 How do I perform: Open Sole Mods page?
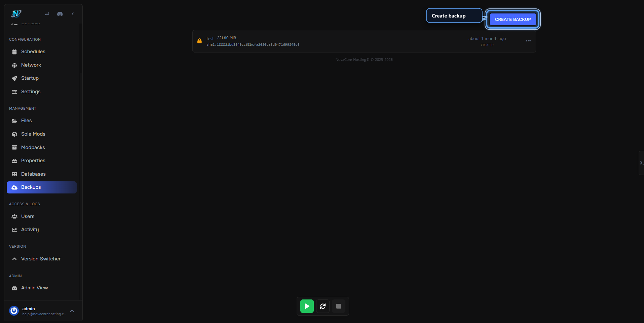[x=42, y=134]
